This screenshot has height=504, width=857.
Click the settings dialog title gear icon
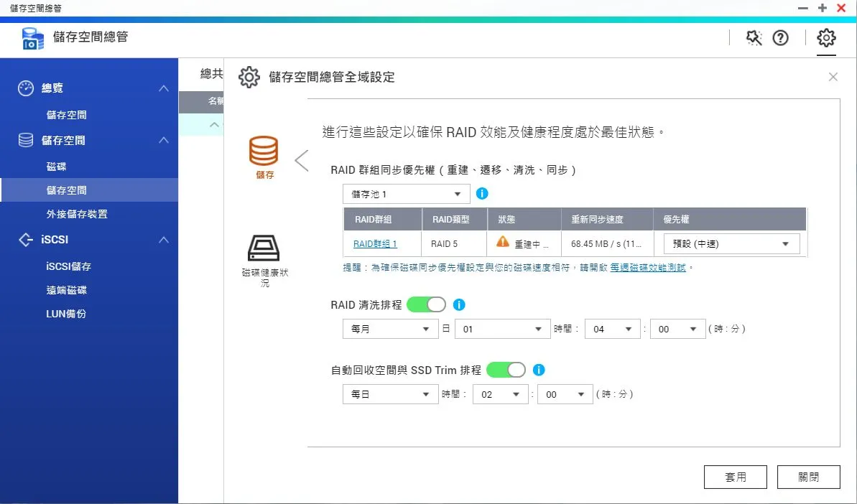click(249, 77)
